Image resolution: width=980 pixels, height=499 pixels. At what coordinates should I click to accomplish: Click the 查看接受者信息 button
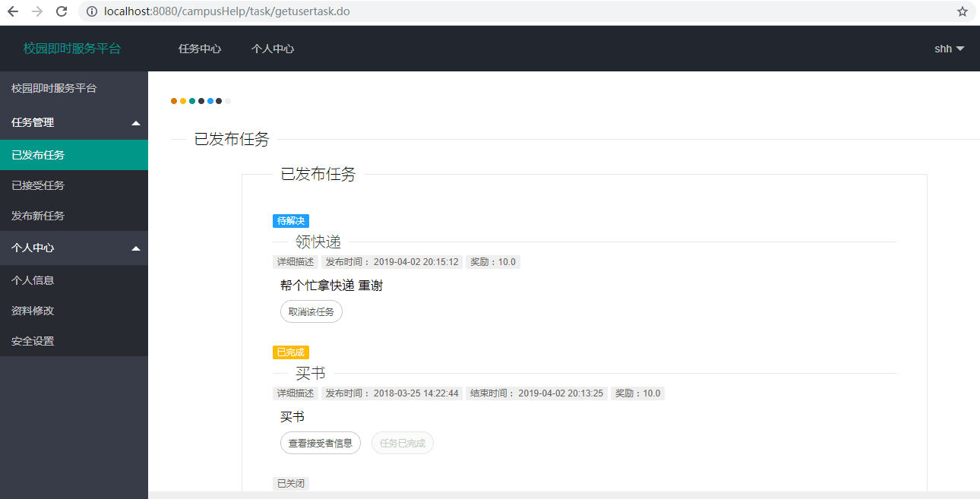321,443
